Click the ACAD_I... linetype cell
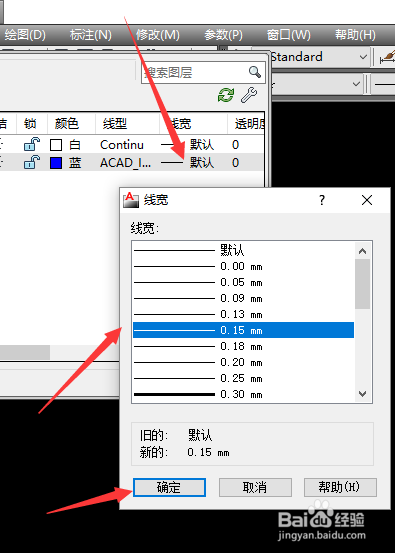Screen dimensions: 395x553 [125, 163]
